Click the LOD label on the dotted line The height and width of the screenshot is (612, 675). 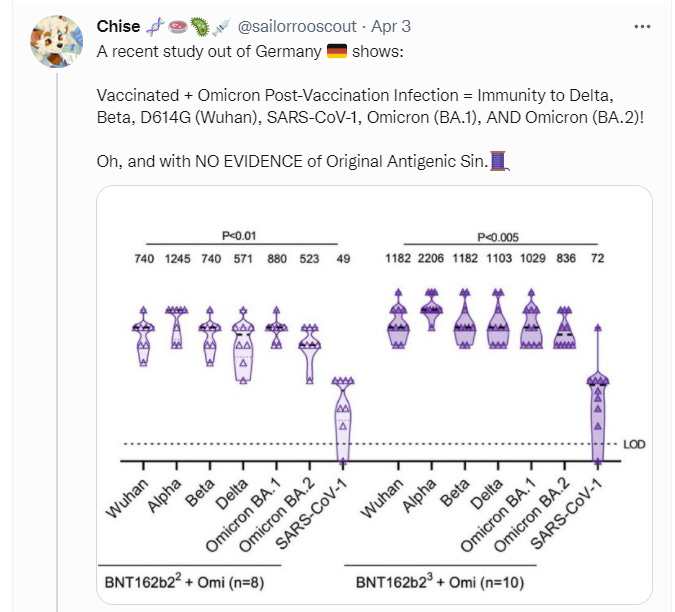click(634, 443)
